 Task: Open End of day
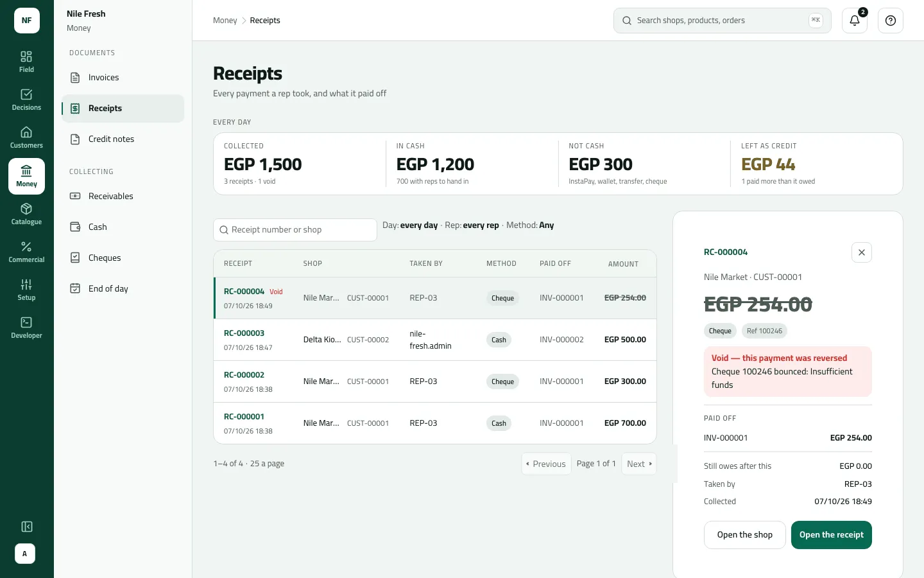(123, 289)
